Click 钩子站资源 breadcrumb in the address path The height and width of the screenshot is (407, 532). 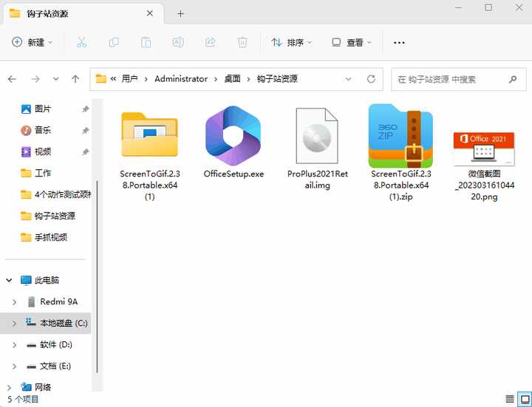point(277,79)
